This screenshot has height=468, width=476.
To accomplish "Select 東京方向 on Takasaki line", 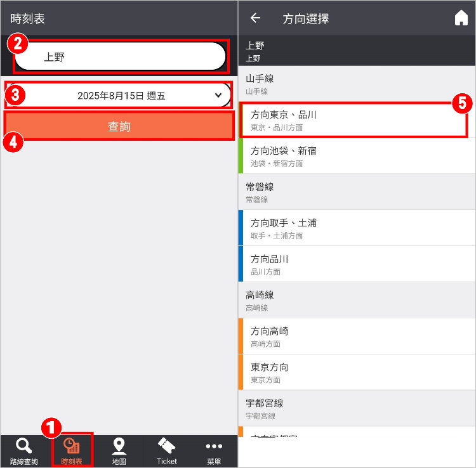I will coord(357,372).
